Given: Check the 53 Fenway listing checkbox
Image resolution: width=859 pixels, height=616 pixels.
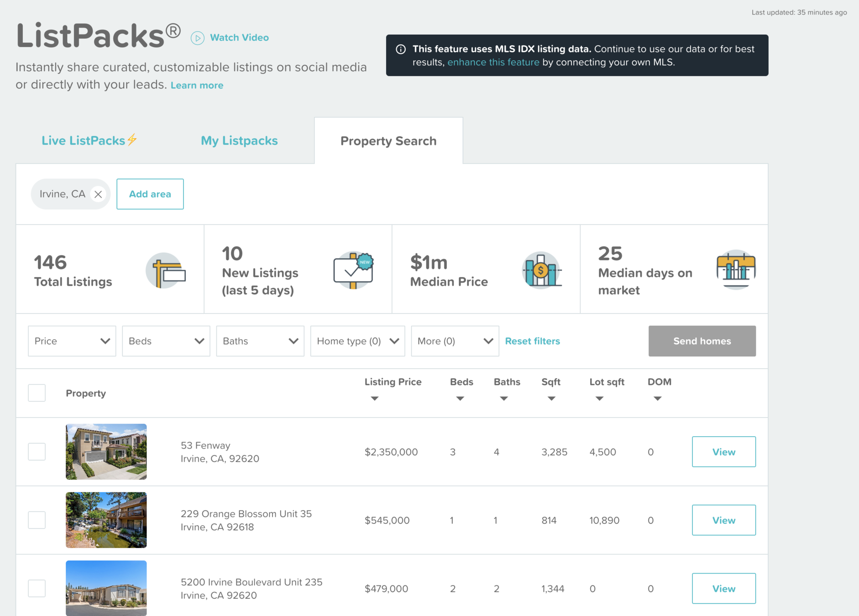Looking at the screenshot, I should click(x=37, y=452).
